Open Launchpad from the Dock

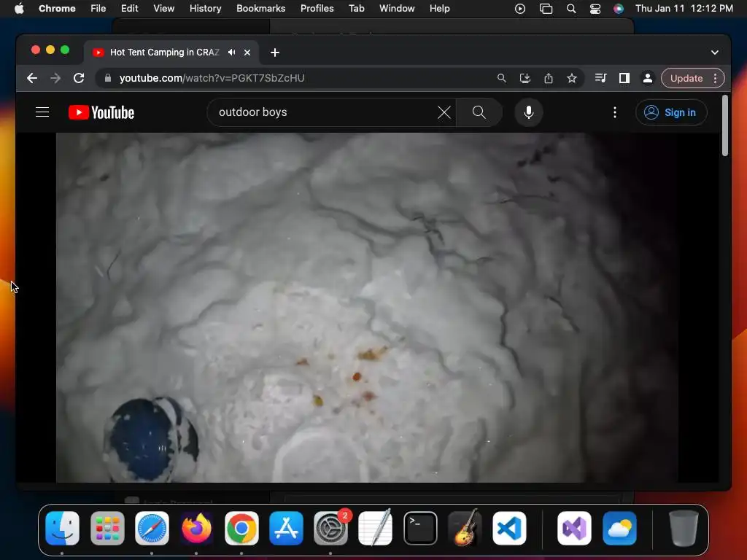tap(107, 528)
